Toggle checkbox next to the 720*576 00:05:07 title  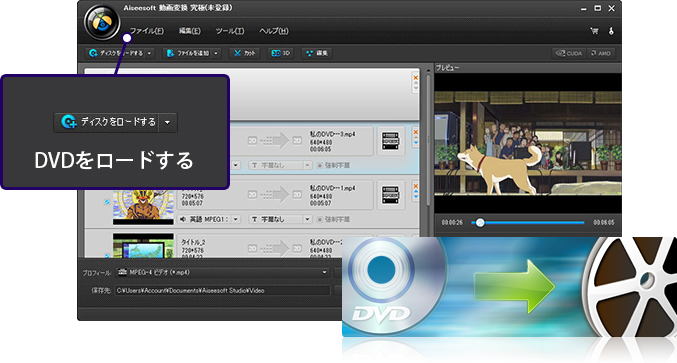tap(107, 202)
